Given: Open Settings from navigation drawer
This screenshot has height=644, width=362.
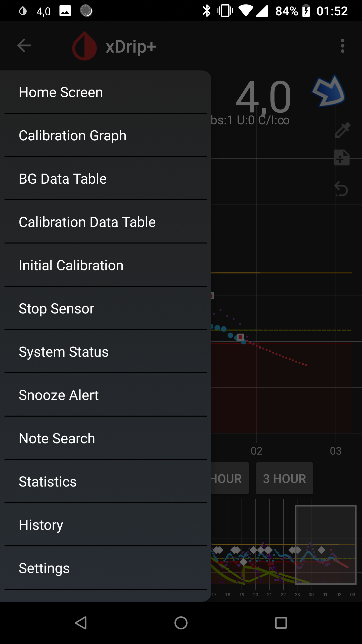Looking at the screenshot, I should click(106, 568).
